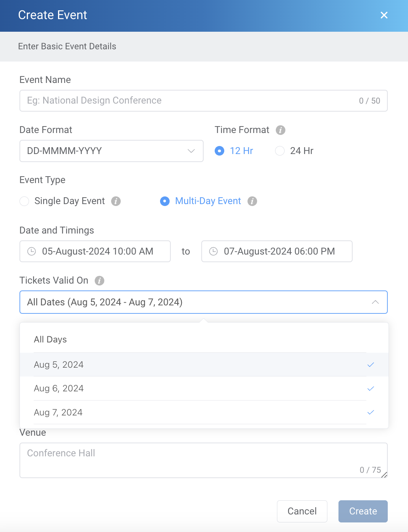The image size is (408, 532).
Task: Open the Date Format dropdown
Action: point(111,151)
